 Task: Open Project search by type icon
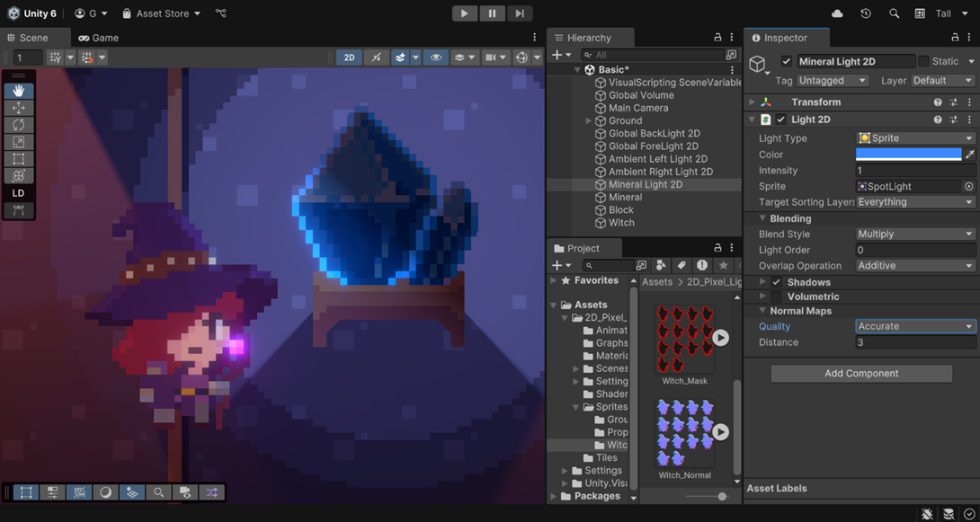click(x=661, y=265)
